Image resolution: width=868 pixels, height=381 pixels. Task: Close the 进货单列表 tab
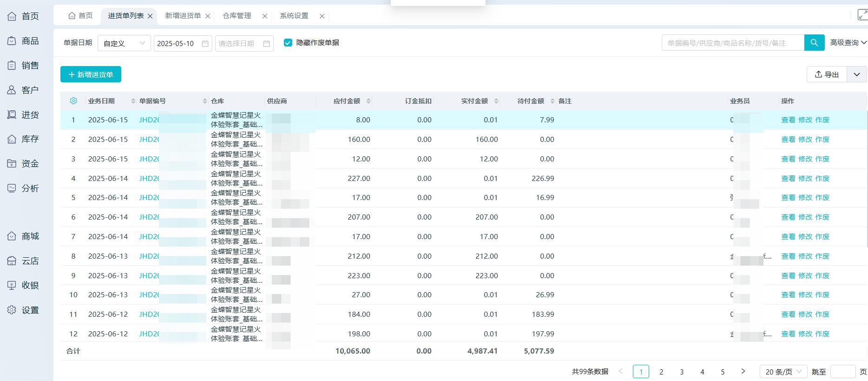tap(150, 16)
